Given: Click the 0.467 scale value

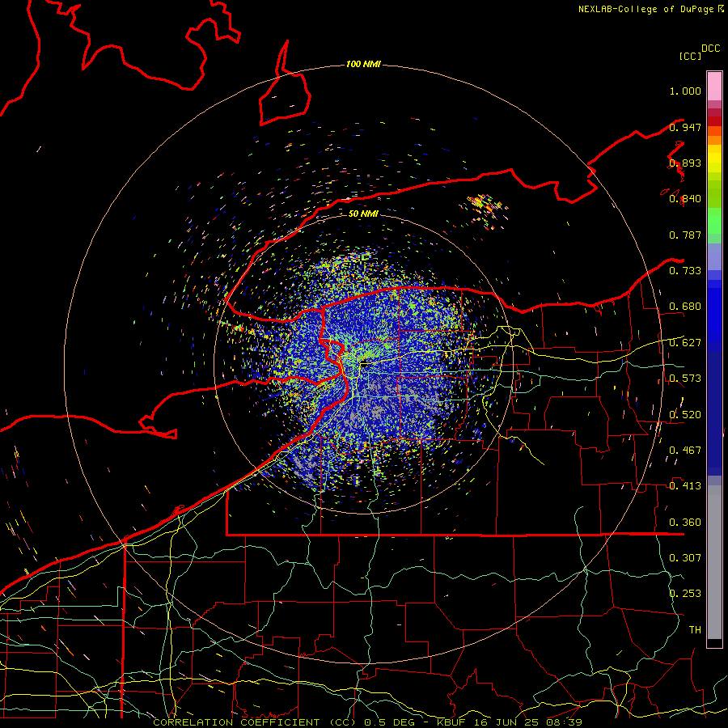Looking at the screenshot, I should point(685,451).
